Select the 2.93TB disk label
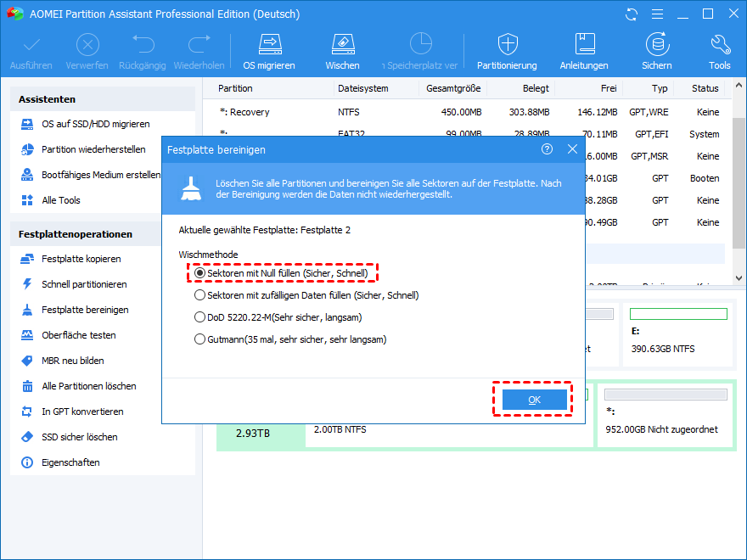This screenshot has width=747, height=560. (x=252, y=434)
